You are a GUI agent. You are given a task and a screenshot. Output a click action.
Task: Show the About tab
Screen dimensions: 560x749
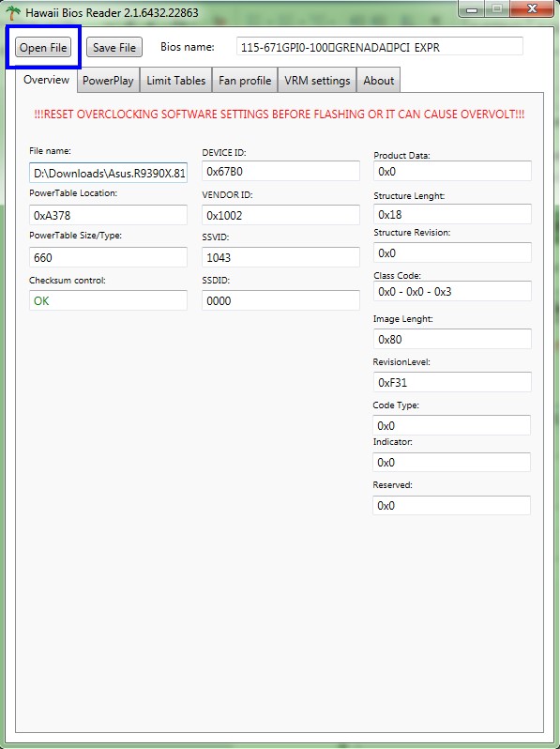pyautogui.click(x=379, y=81)
